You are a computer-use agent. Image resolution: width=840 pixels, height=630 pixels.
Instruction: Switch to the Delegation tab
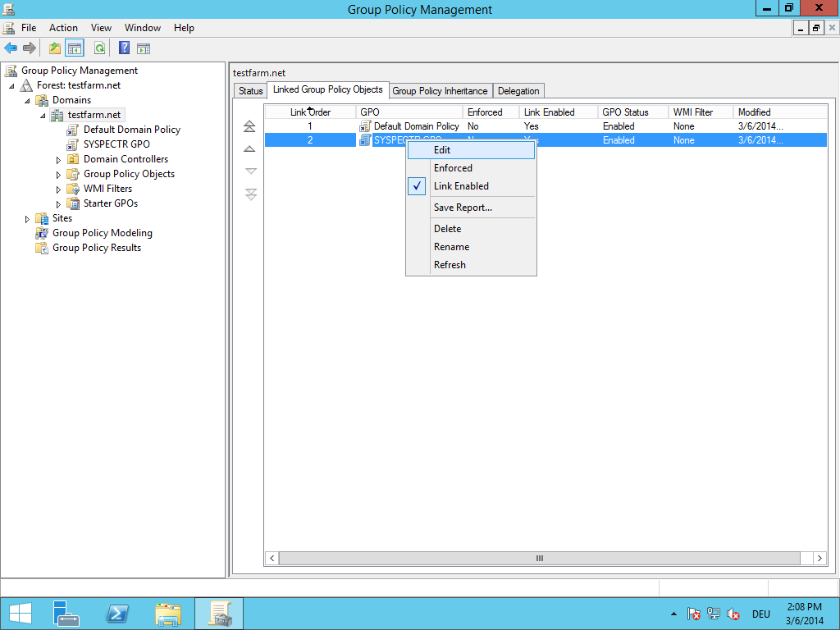[x=518, y=91]
